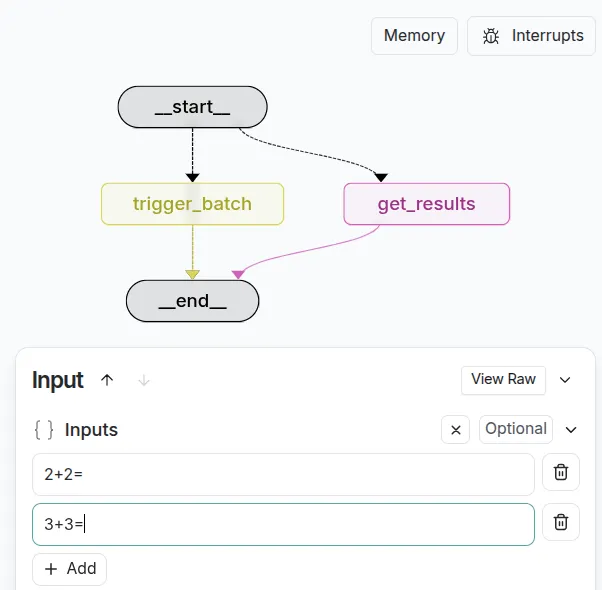The width and height of the screenshot is (602, 590).
Task: Toggle the Optional label for Inputs
Action: tap(515, 429)
